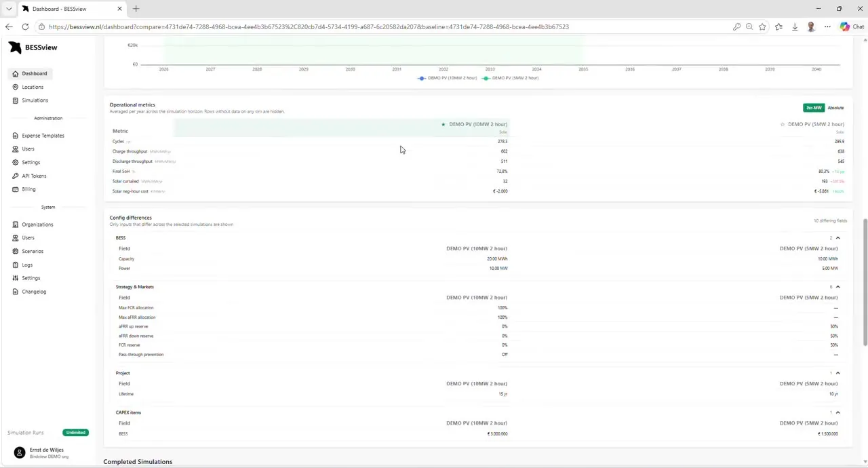Screen dimensions: 868x468
Task: Switch metrics to Per-MW view
Action: pyautogui.click(x=814, y=108)
